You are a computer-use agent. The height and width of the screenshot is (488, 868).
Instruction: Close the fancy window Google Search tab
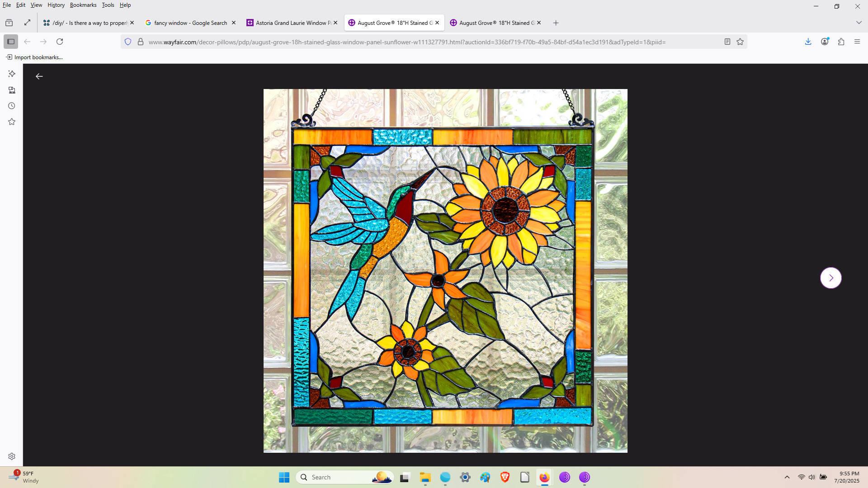pos(234,23)
